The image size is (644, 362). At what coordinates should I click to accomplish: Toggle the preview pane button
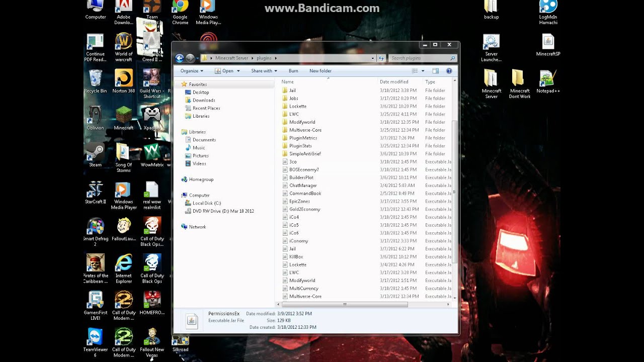(436, 71)
